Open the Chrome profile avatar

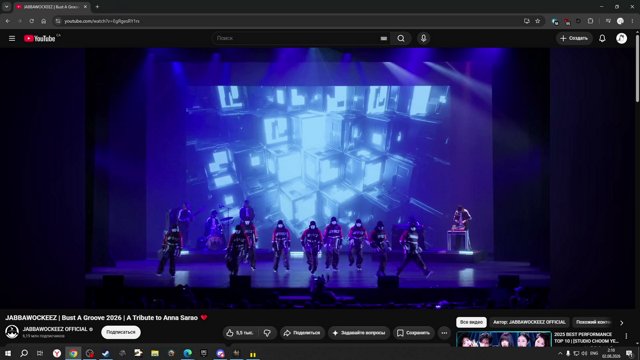tap(620, 21)
